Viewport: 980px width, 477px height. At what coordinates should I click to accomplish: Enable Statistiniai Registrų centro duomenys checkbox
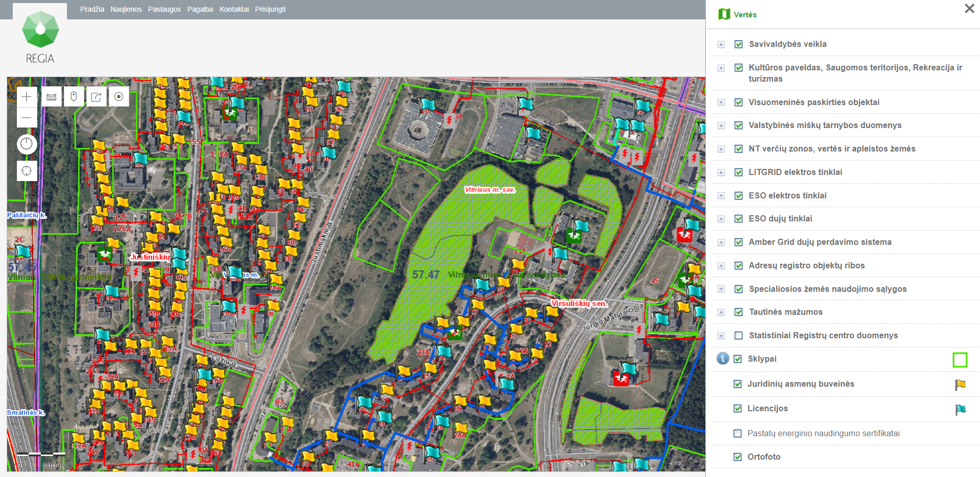point(738,336)
